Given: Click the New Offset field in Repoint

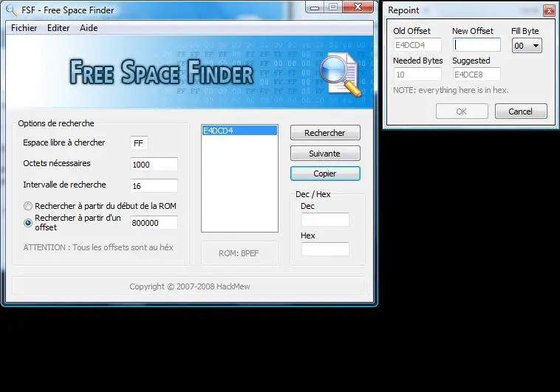Looking at the screenshot, I should pyautogui.click(x=477, y=45).
